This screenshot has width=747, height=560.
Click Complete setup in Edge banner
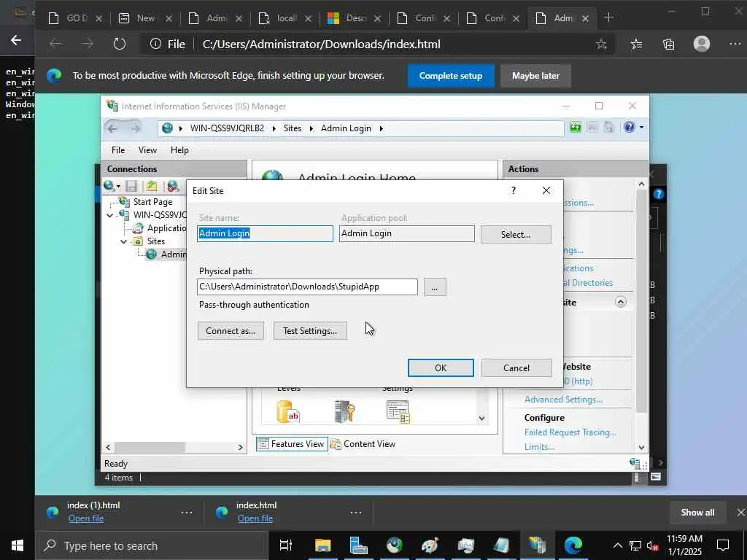[x=451, y=76]
